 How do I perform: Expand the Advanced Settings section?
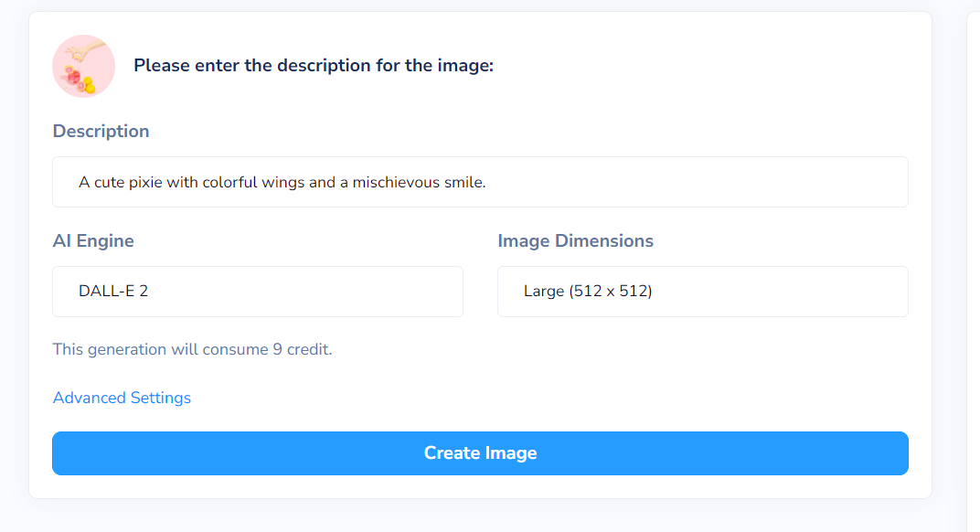[122, 398]
